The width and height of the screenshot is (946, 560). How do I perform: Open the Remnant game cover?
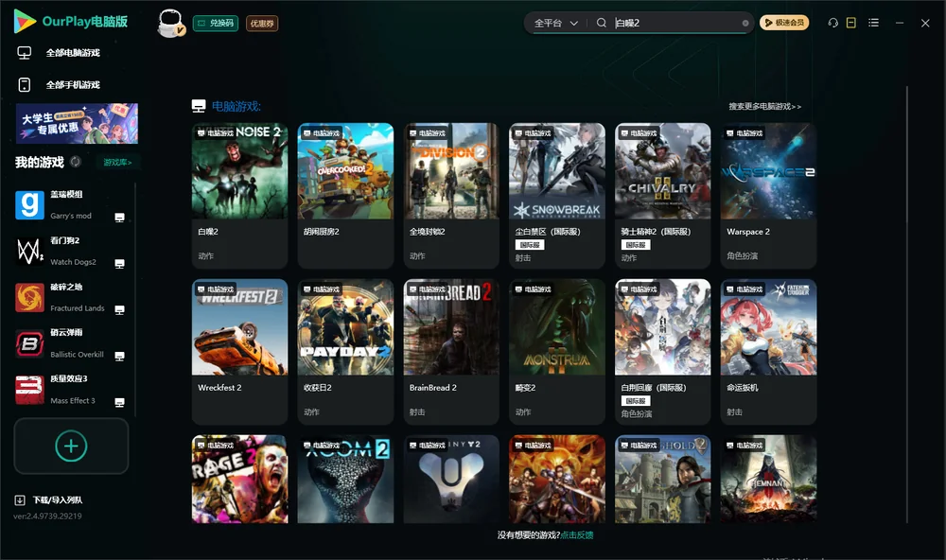[768, 480]
